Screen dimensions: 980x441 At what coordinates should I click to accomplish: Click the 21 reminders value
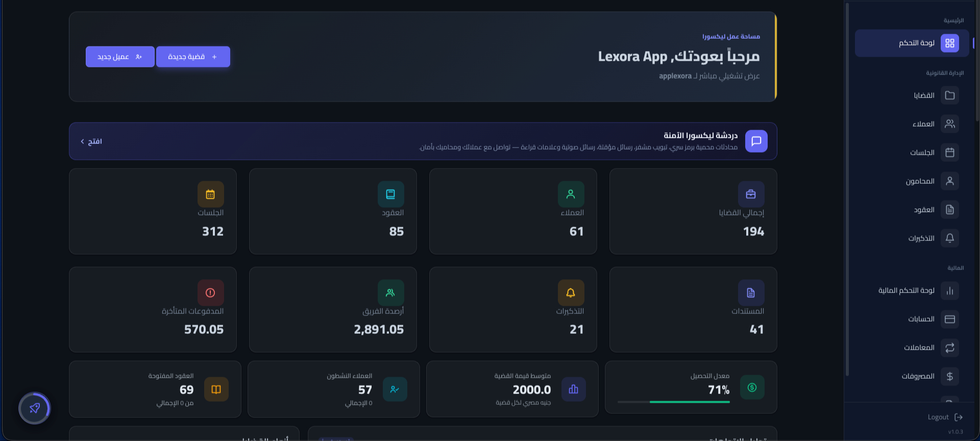(577, 330)
